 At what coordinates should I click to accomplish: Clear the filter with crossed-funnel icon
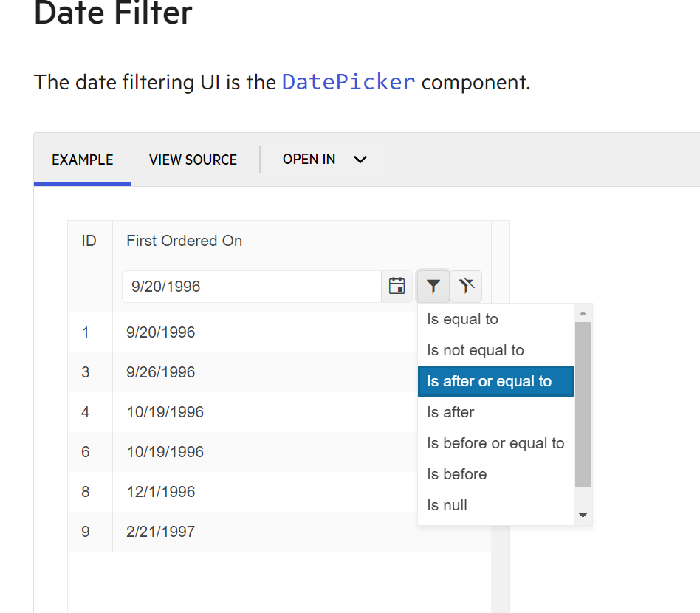pyautogui.click(x=466, y=286)
